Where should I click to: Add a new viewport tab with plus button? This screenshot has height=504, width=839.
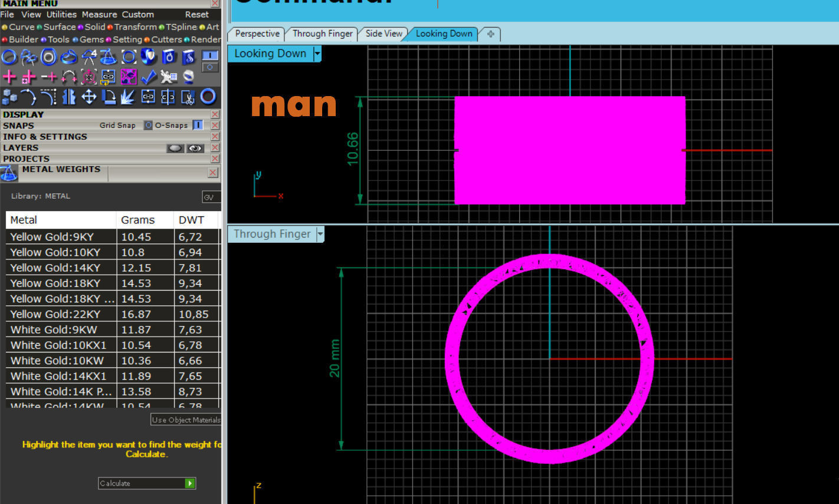point(490,34)
